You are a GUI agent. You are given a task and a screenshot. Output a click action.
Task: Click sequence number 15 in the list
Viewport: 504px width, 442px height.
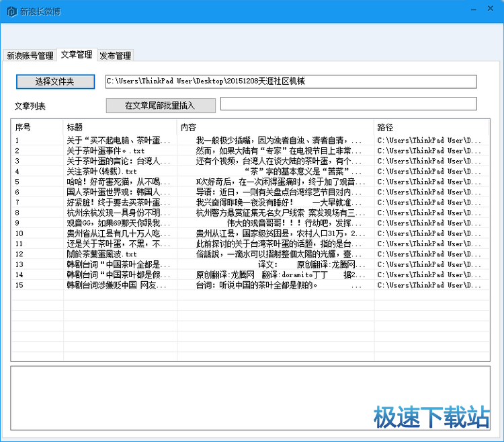point(19,285)
